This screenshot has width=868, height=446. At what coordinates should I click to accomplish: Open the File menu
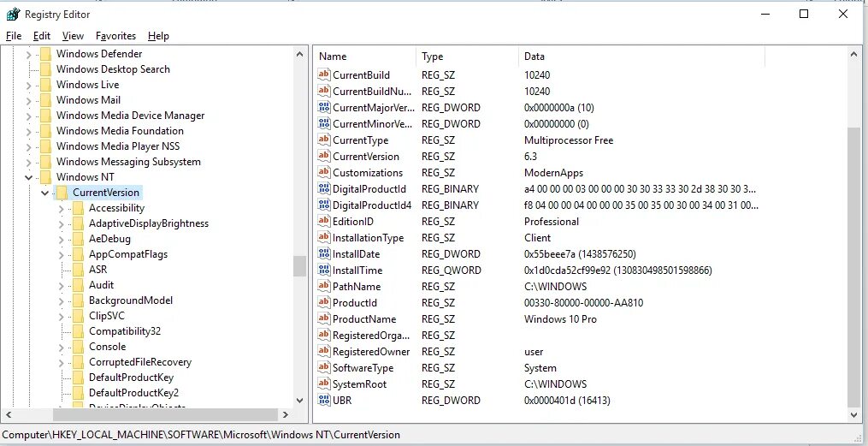click(x=14, y=36)
